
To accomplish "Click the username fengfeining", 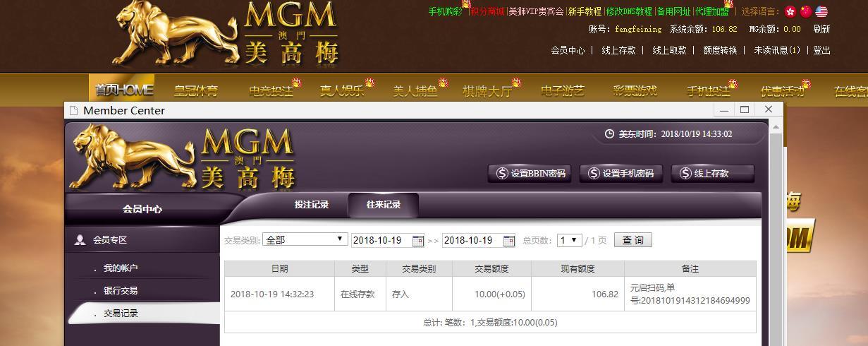I will tap(638, 29).
